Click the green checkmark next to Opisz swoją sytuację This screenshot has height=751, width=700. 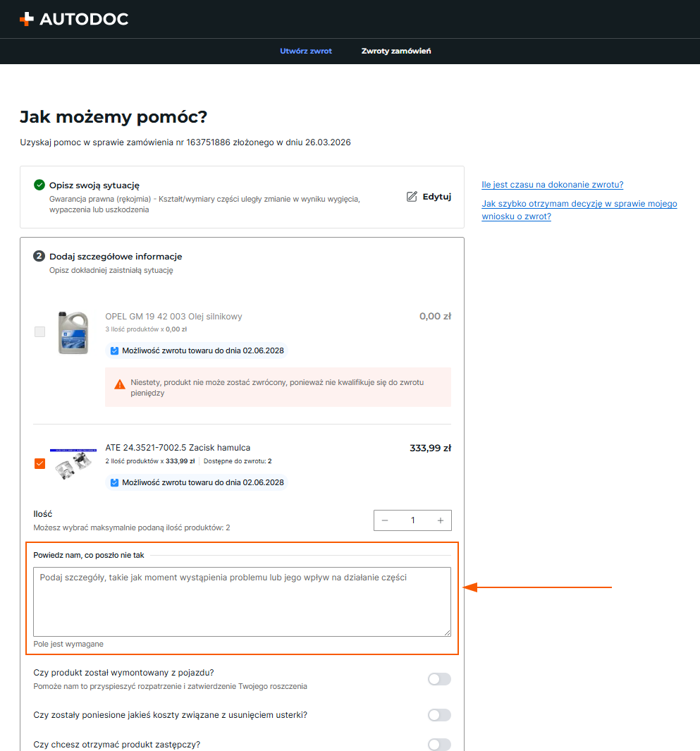[39, 185]
